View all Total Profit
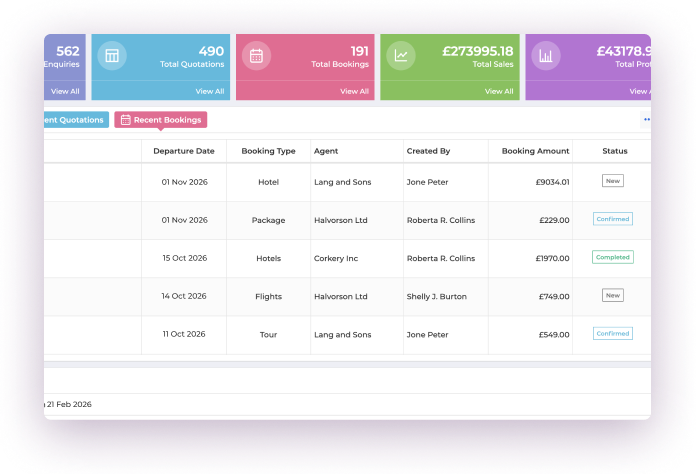This screenshot has width=696, height=474. click(x=640, y=91)
